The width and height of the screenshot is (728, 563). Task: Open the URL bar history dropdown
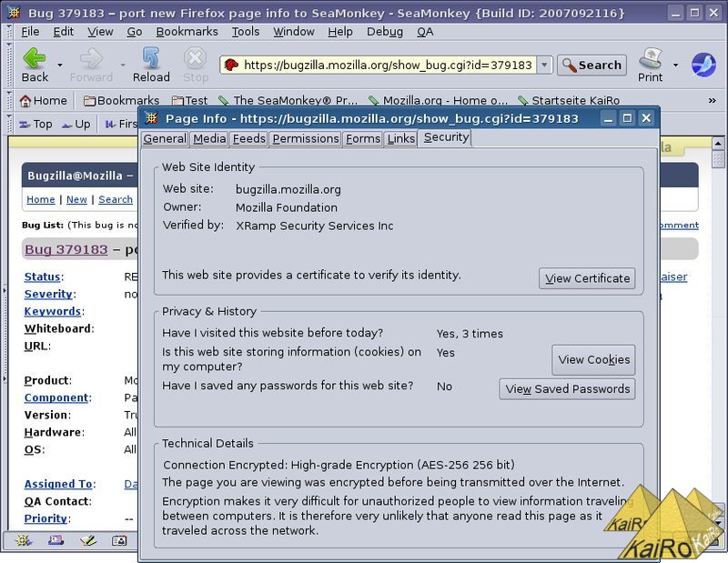pos(544,65)
